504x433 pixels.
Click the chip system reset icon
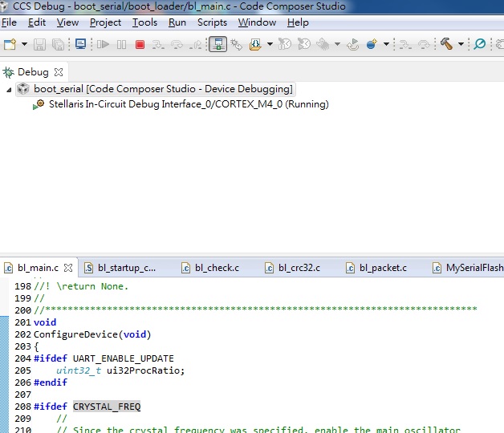(323, 44)
